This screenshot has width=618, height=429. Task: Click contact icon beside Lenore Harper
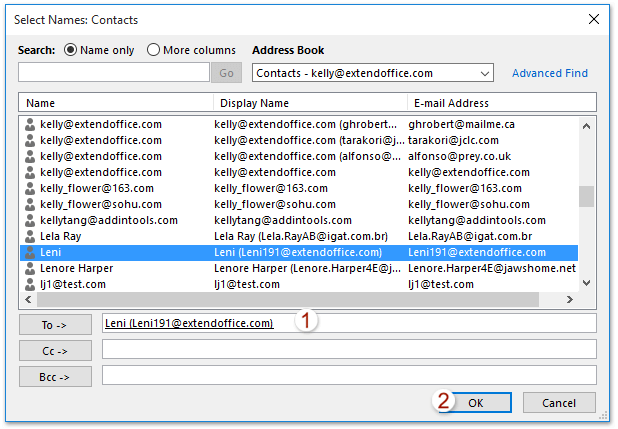(x=30, y=269)
